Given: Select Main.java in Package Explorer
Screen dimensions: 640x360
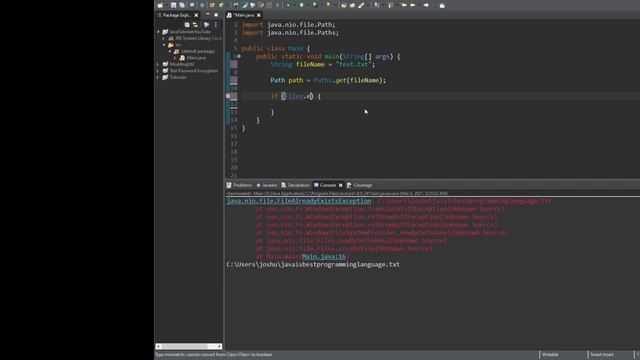Looking at the screenshot, I should 196,58.
